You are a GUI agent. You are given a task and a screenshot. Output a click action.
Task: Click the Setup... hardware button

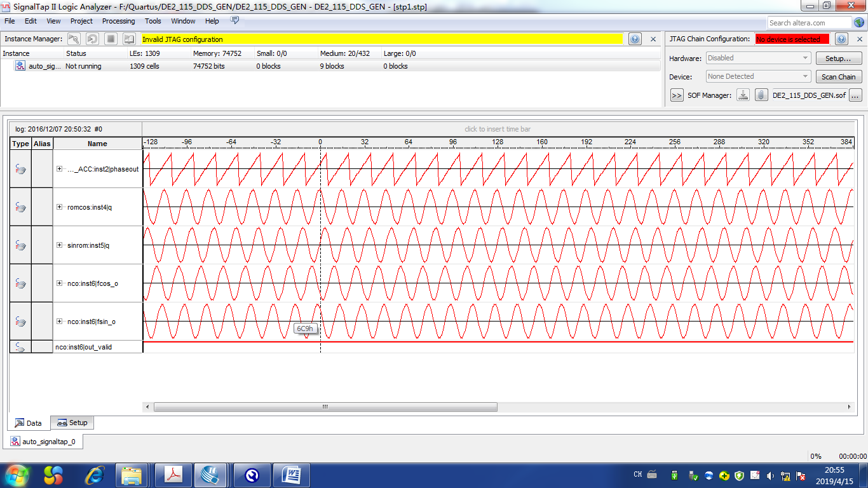point(838,58)
